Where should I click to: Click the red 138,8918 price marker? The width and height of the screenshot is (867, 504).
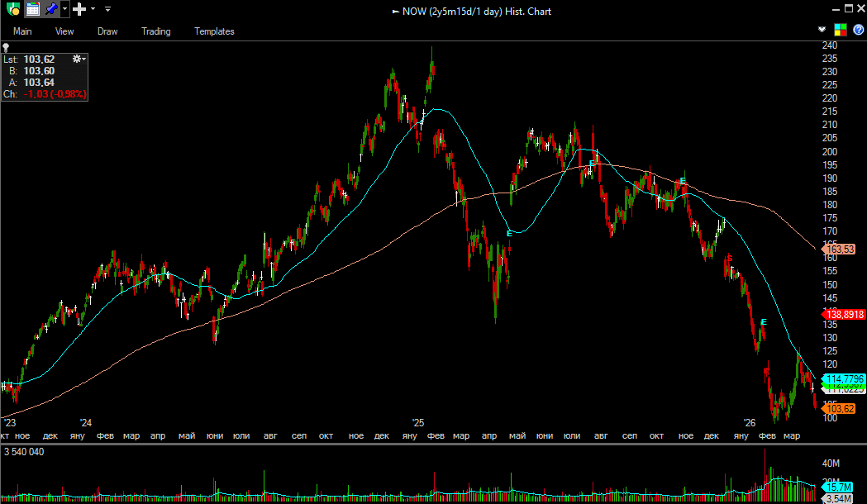843,314
